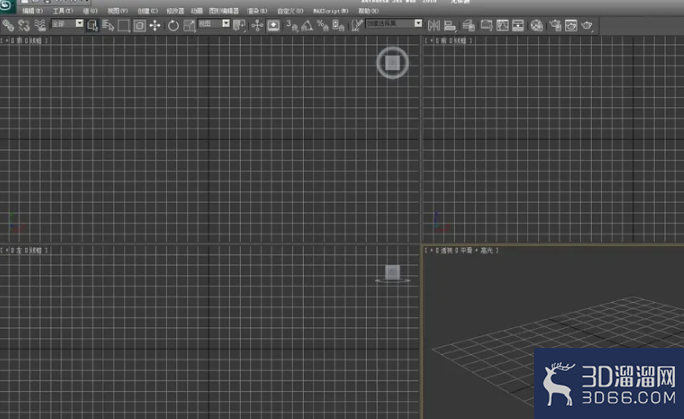Open the selection filter dropdown showing 全部

(67, 24)
